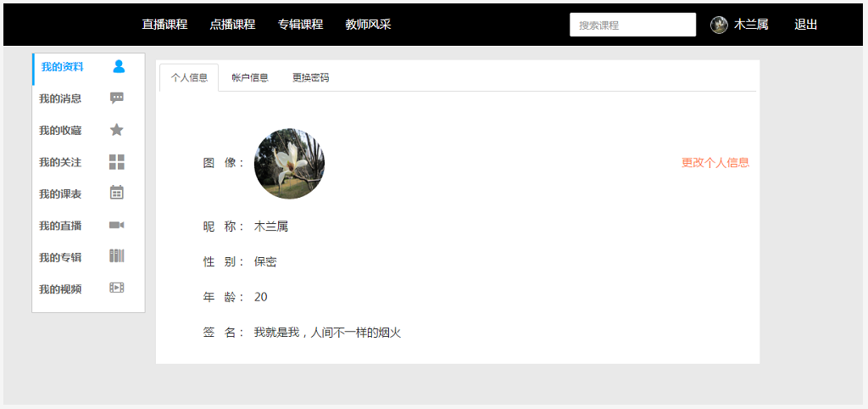868x409 pixels.
Task: Click the gender value 保密
Action: pos(265,262)
